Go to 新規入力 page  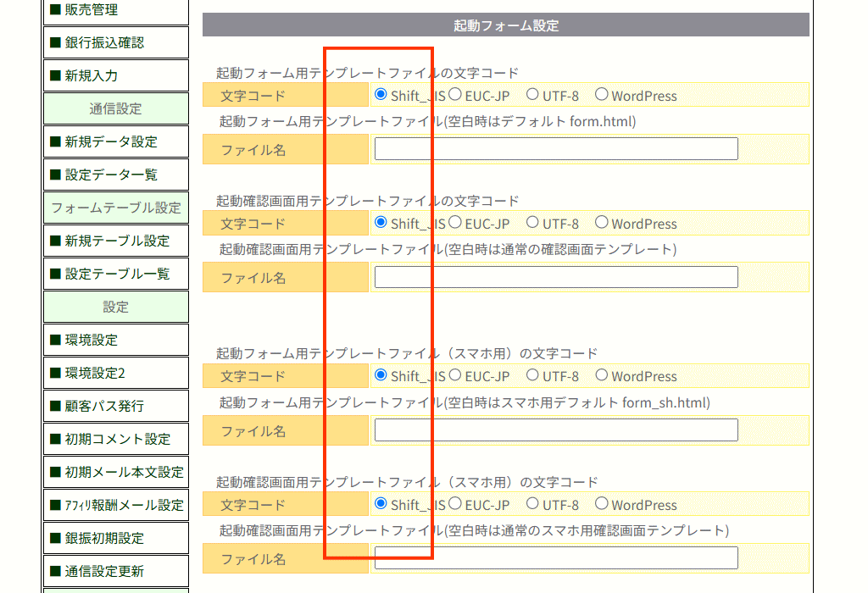115,75
